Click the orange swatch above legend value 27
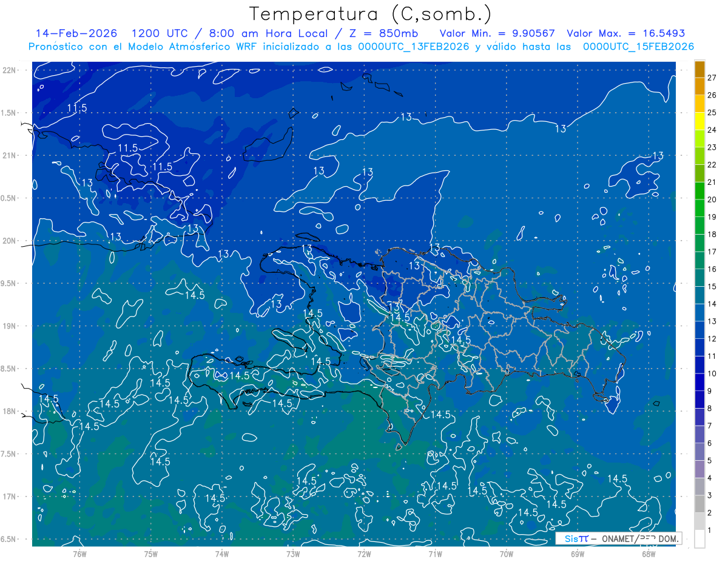Screen dimensions: 728x562 699,69
